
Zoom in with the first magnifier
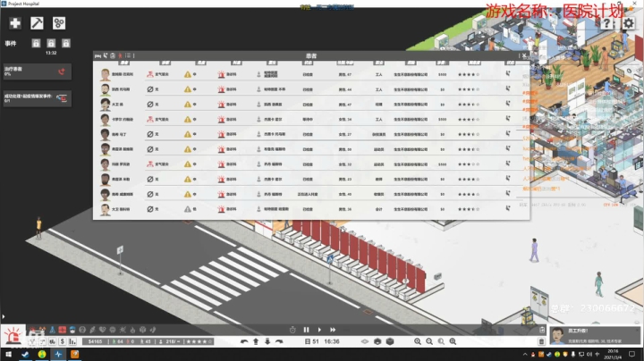pos(418,341)
